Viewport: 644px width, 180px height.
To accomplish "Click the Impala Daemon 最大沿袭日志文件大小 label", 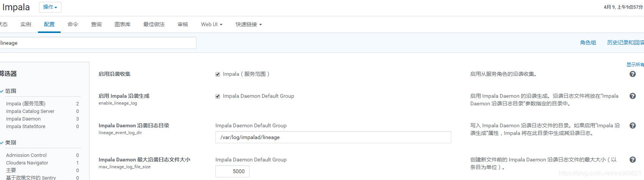I will click(145, 160).
